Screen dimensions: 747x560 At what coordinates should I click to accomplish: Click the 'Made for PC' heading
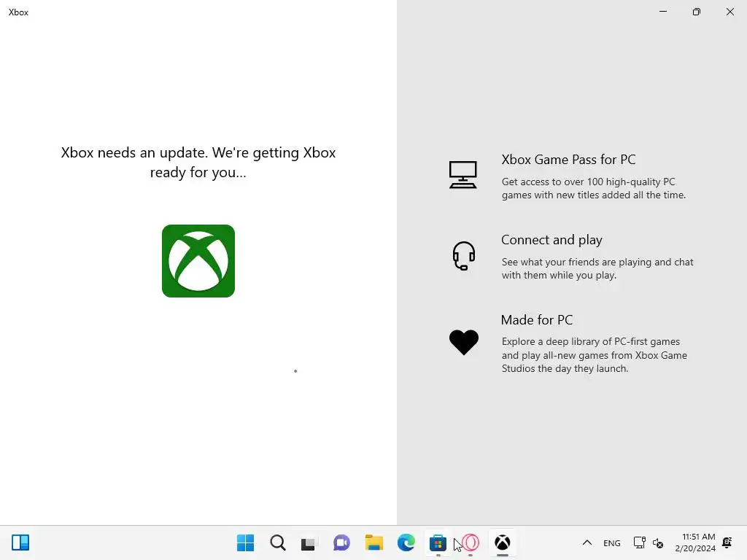537,319
